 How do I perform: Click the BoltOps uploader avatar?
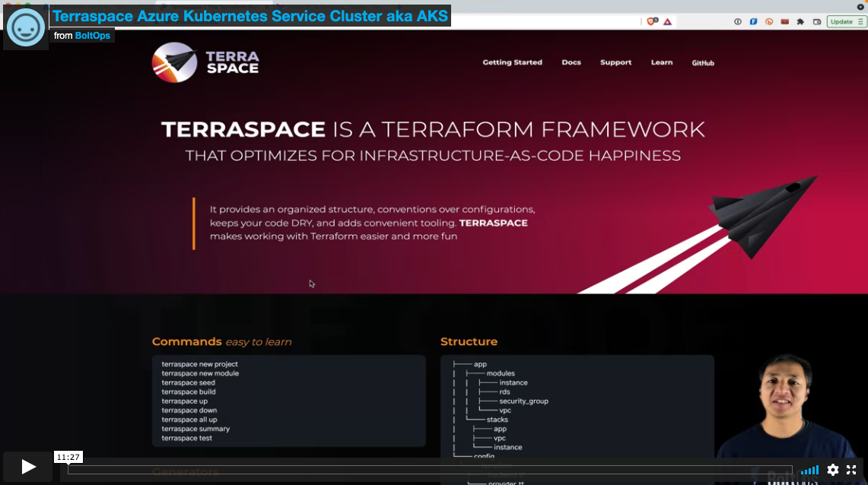[x=25, y=27]
